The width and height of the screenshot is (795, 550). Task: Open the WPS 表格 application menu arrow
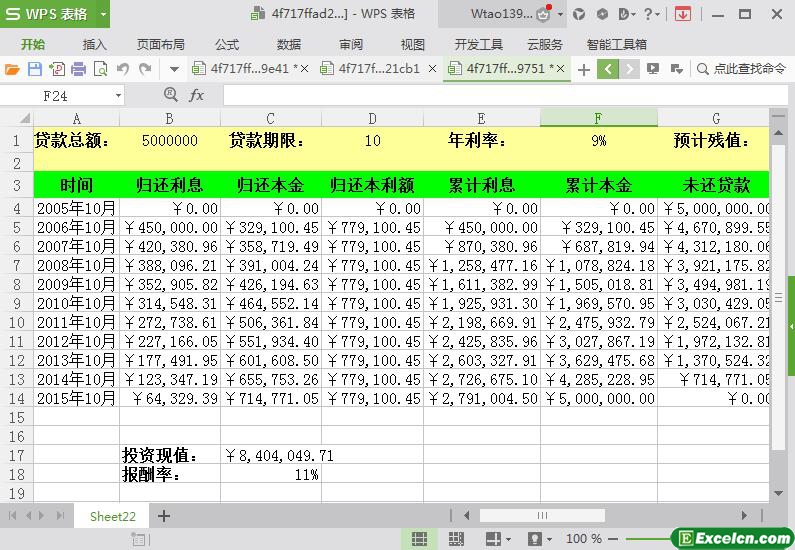(103, 14)
